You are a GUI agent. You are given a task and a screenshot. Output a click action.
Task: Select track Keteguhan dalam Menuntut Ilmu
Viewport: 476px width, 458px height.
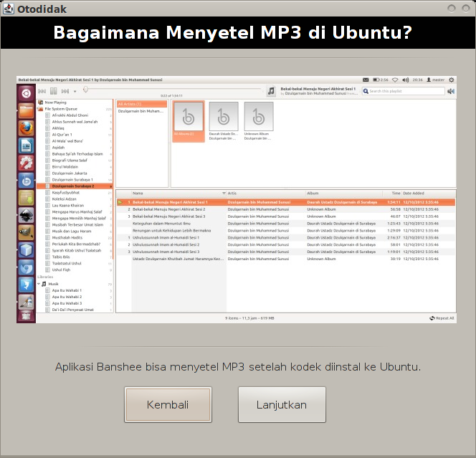click(285, 224)
